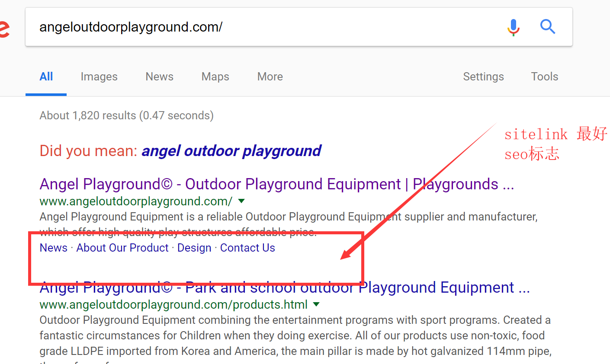Image resolution: width=610 pixels, height=364 pixels.
Task: Click the search box with angeloutdoorplayground.com text
Action: click(260, 27)
